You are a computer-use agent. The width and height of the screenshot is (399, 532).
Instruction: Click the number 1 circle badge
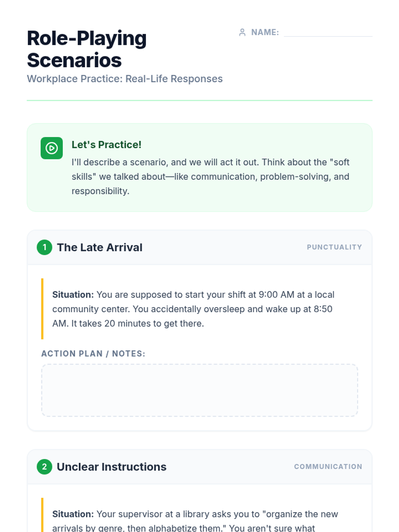tap(45, 247)
